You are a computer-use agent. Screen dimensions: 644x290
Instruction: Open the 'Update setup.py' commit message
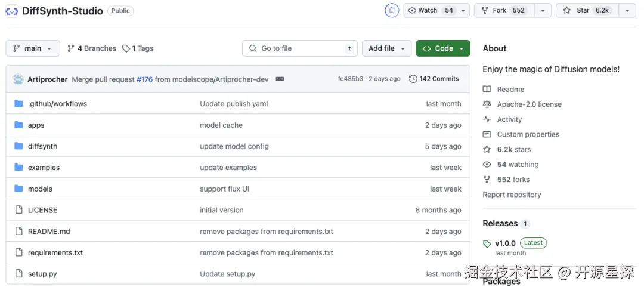click(x=228, y=274)
